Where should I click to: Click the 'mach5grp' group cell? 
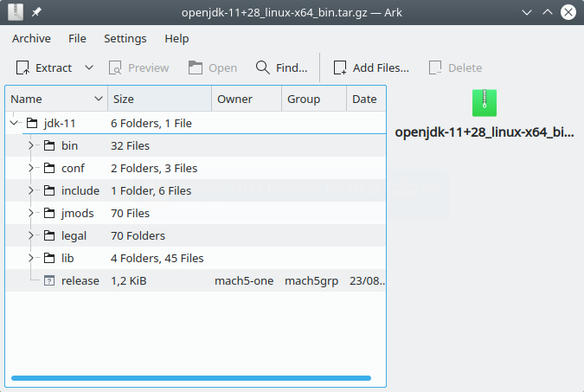(311, 281)
